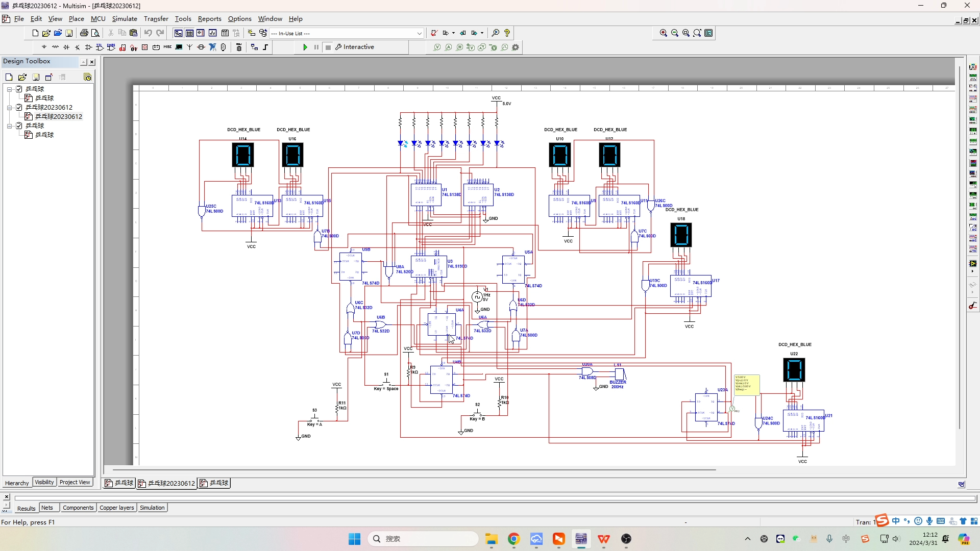This screenshot has width=980, height=551.
Task: Place a current probe from probe toolbar
Action: 449,47
